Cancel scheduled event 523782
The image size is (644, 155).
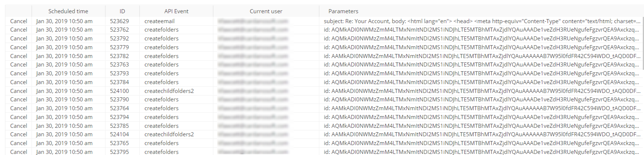coord(18,56)
